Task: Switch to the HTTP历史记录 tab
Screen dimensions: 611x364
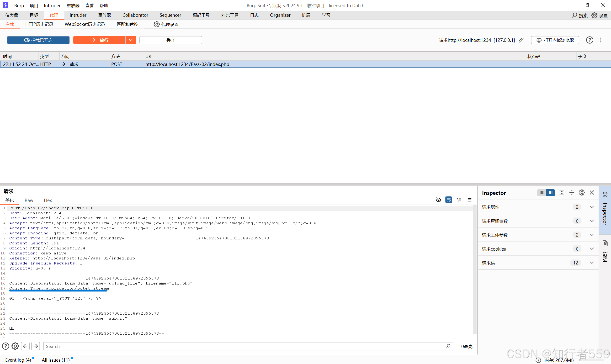Action: click(39, 24)
